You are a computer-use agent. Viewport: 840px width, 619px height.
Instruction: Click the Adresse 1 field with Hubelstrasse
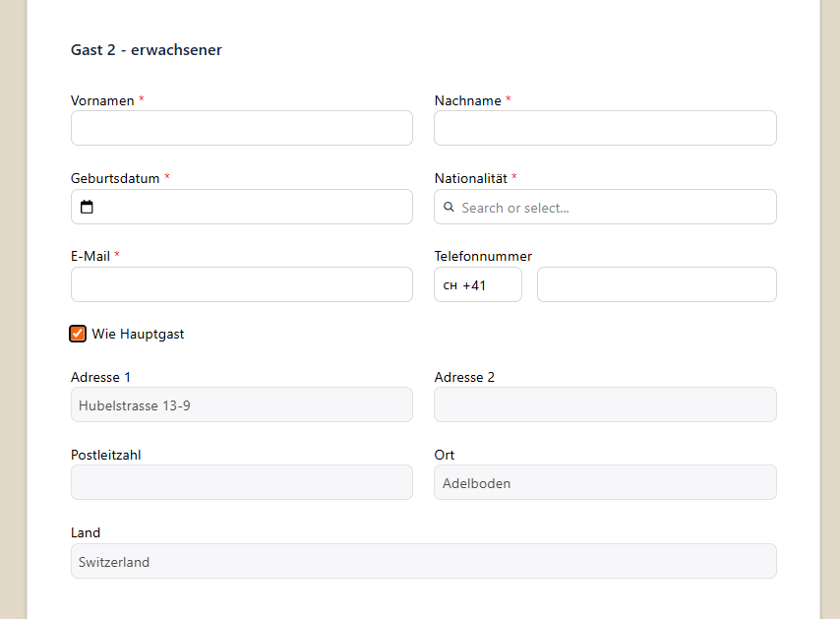pos(241,404)
